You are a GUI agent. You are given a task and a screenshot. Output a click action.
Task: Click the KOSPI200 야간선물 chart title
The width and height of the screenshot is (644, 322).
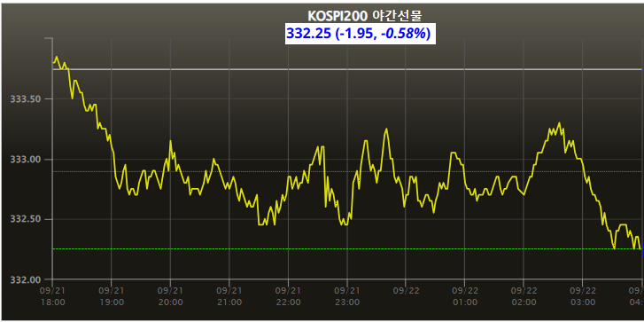365,16
